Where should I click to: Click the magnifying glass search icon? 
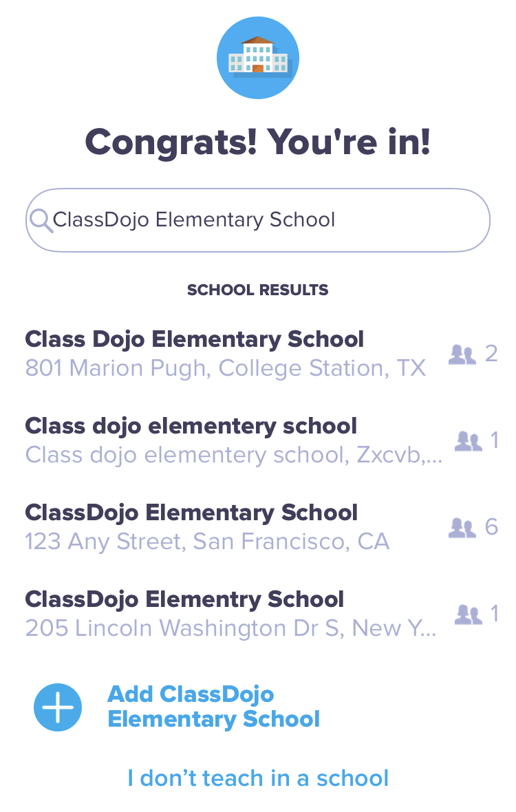click(41, 221)
